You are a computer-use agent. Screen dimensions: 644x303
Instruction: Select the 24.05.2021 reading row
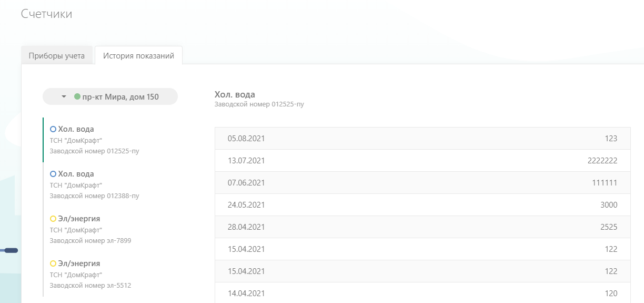tap(422, 205)
